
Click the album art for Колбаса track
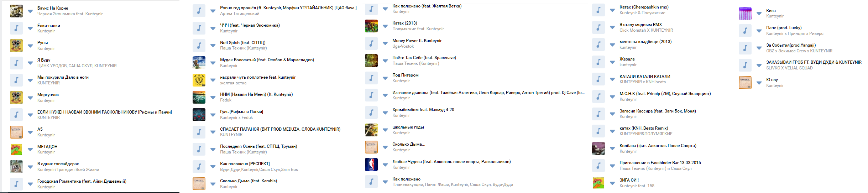pos(598,148)
